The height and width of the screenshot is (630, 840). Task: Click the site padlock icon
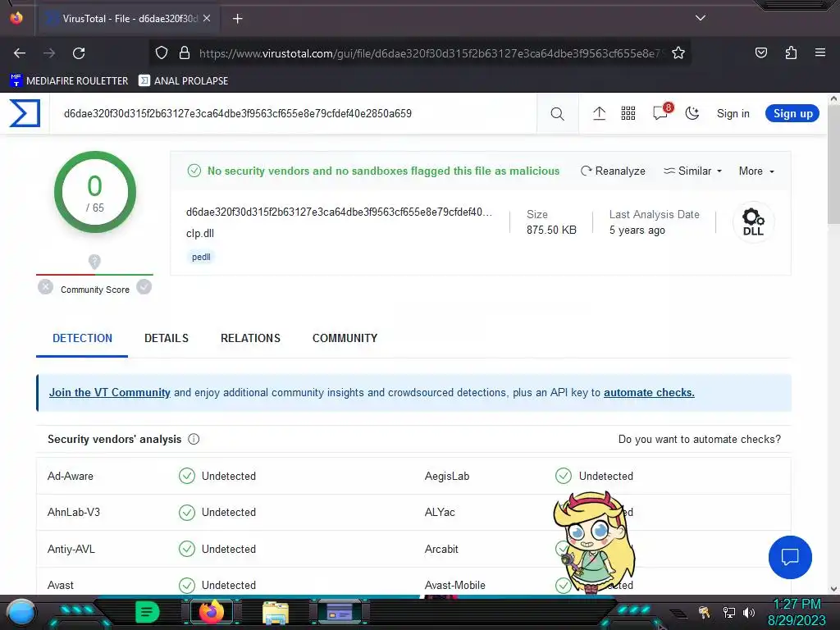(185, 53)
